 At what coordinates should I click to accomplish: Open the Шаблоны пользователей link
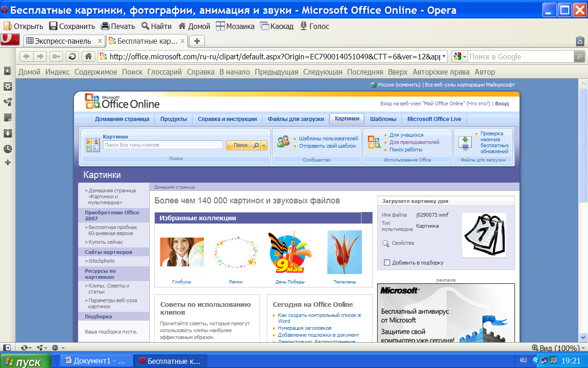coord(328,138)
